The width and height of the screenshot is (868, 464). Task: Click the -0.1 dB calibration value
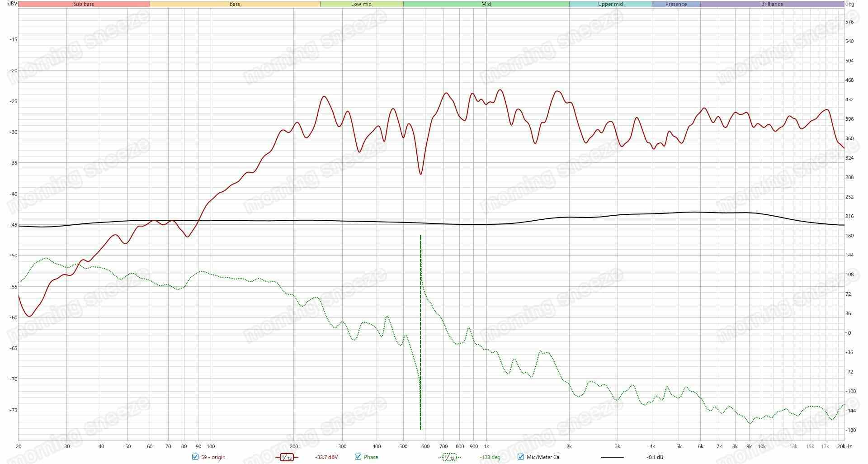[x=655, y=457]
